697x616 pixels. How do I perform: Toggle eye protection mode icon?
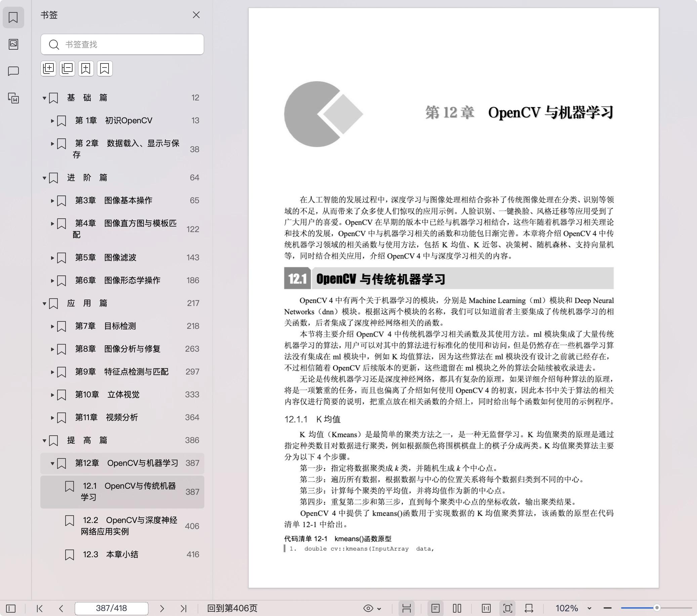coord(368,608)
